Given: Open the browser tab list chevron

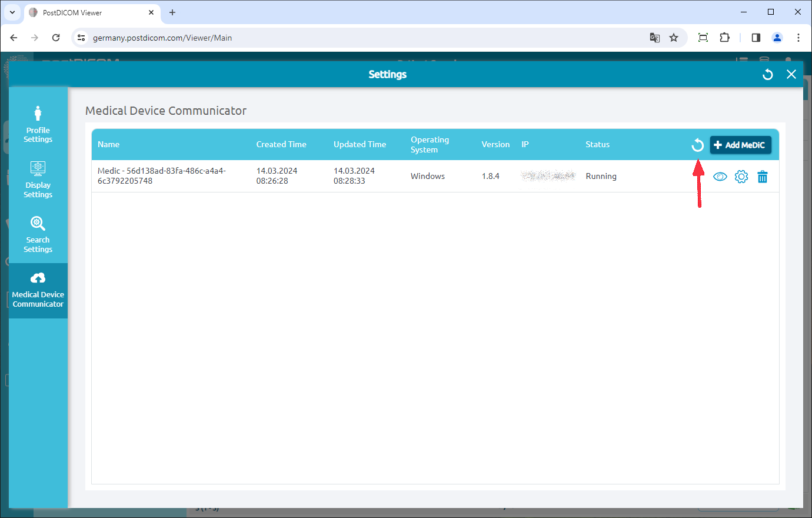Looking at the screenshot, I should tap(12, 12).
